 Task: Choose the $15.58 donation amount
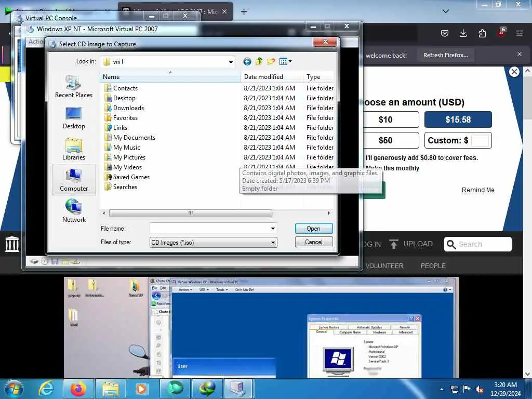[x=458, y=119]
